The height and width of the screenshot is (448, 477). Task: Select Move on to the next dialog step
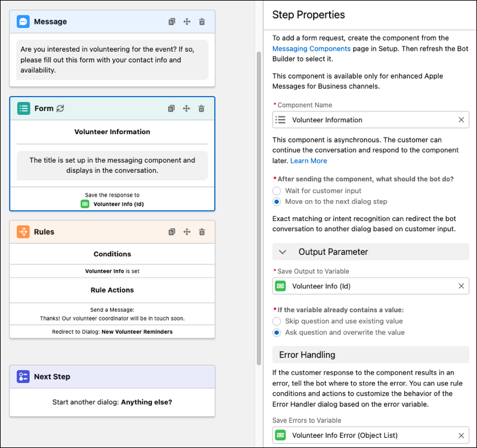277,202
